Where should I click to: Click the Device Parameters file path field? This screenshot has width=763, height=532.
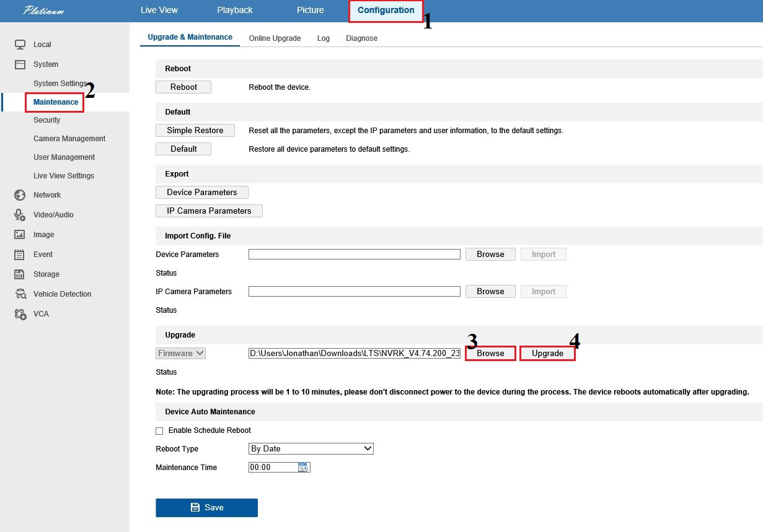(x=354, y=254)
